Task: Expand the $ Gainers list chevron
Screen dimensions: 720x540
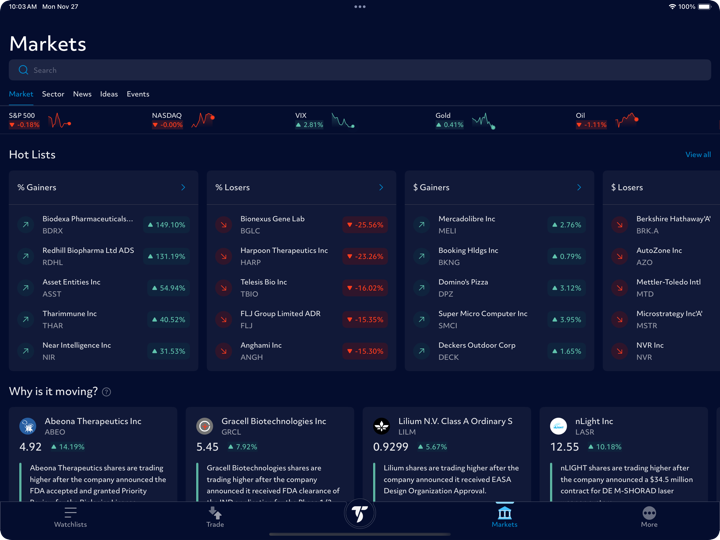Action: pyautogui.click(x=579, y=187)
